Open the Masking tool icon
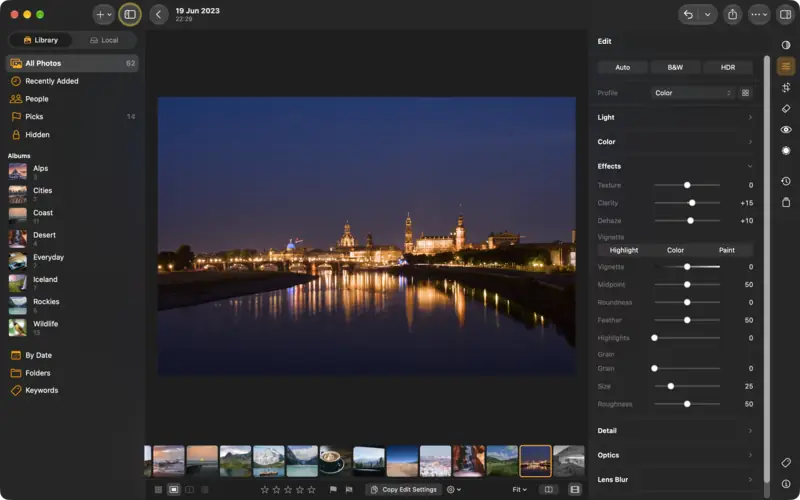The image size is (800, 500). pyautogui.click(x=786, y=151)
